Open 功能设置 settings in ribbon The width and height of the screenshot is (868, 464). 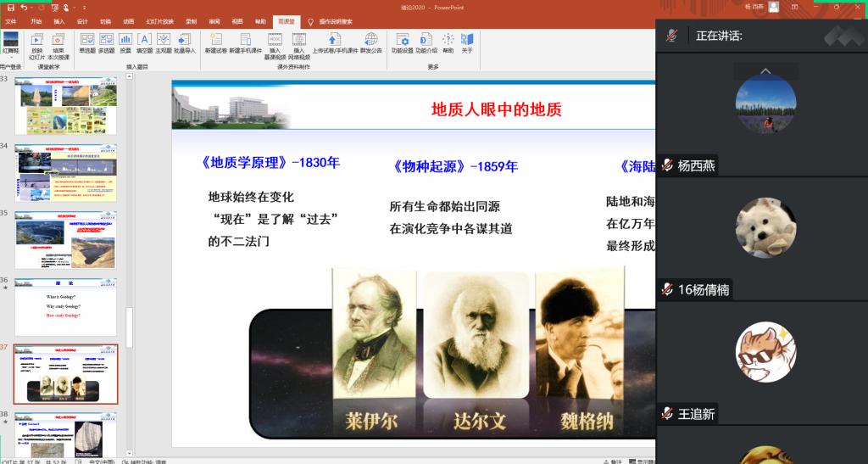coord(402,42)
